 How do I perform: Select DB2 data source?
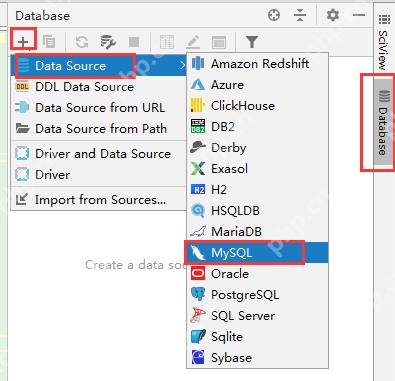[x=257, y=127]
